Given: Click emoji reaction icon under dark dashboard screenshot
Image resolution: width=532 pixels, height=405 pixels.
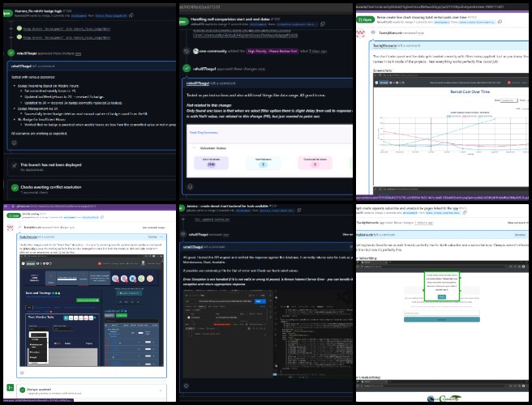Looking at the screenshot, I should 22,373.
